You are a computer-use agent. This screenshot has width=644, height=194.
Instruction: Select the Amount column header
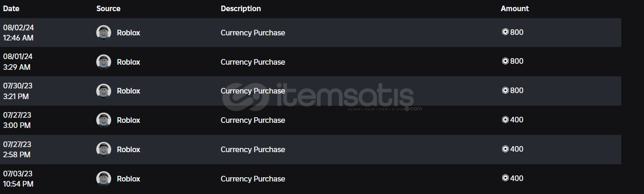[515, 8]
